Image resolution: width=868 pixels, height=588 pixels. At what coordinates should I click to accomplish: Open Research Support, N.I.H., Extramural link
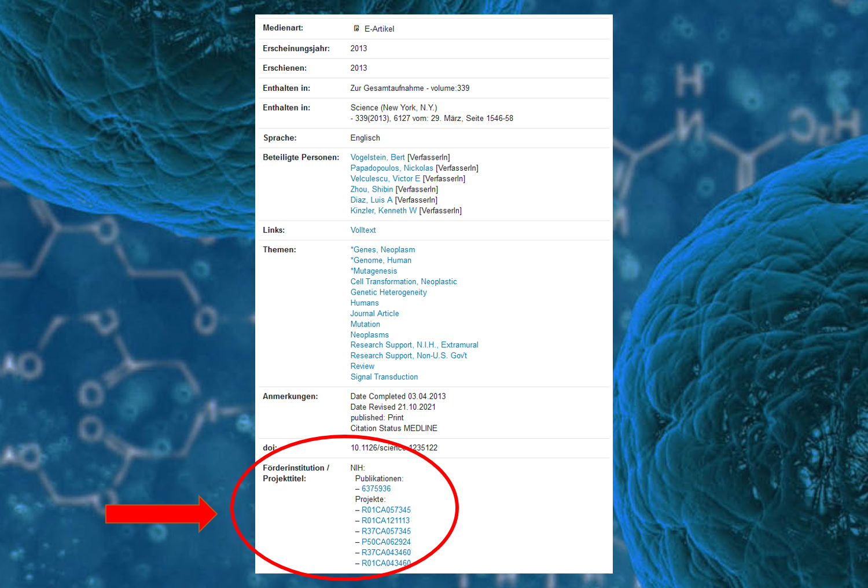(x=414, y=345)
